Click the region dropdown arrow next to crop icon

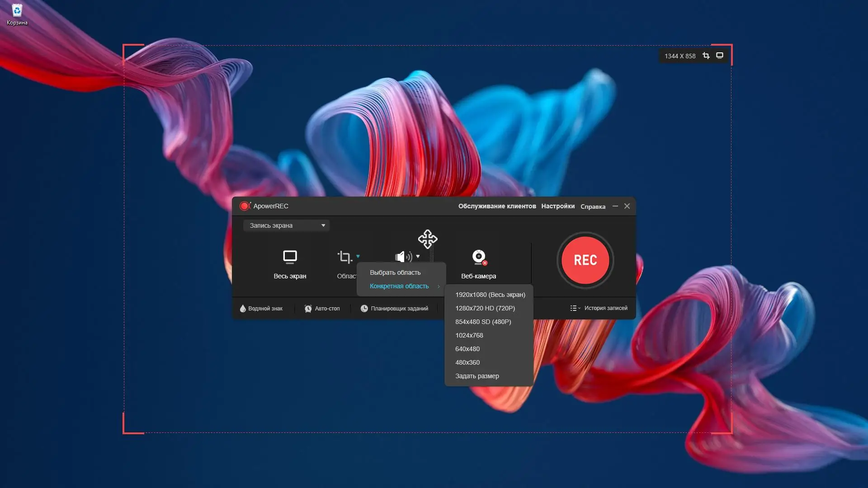(x=358, y=256)
